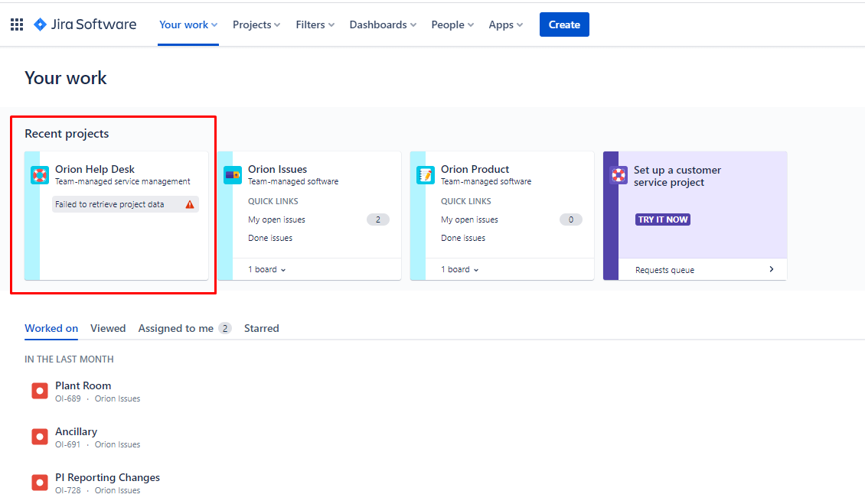Click the Requests queue link

(664, 270)
